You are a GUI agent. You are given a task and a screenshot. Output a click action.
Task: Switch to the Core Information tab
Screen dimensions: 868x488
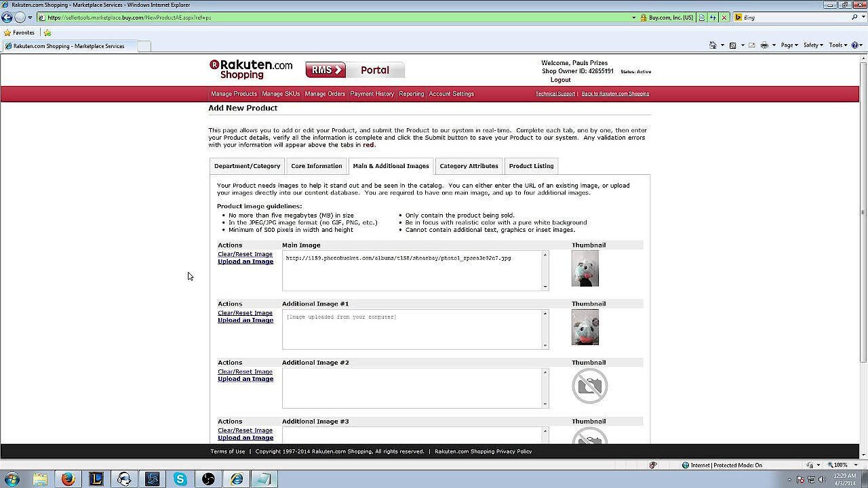pyautogui.click(x=317, y=166)
